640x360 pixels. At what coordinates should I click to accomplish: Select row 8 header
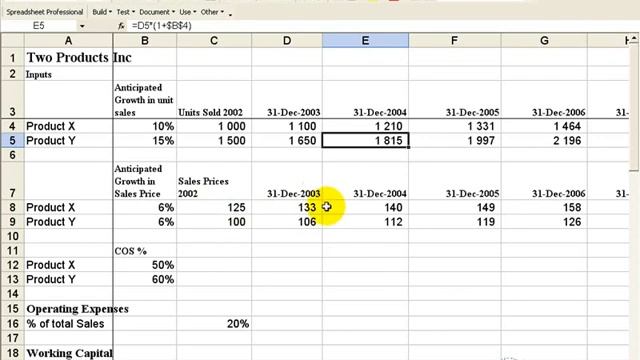tap(12, 207)
